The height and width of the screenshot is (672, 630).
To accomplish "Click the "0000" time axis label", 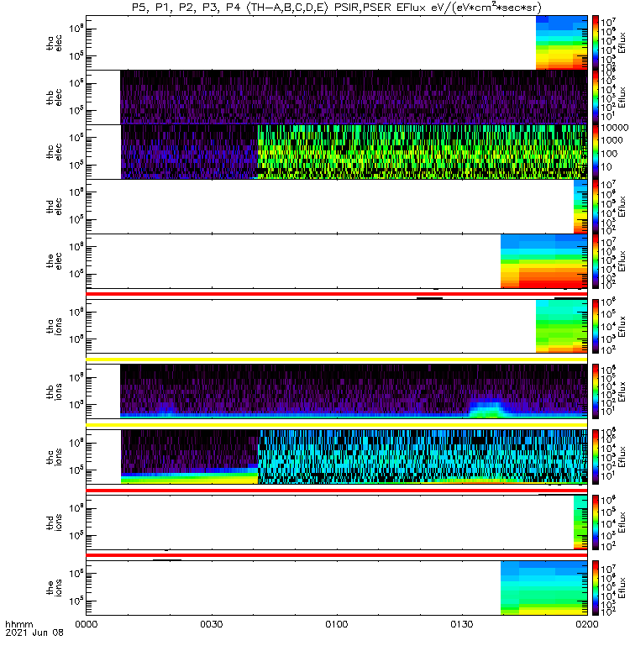I will click(87, 624).
